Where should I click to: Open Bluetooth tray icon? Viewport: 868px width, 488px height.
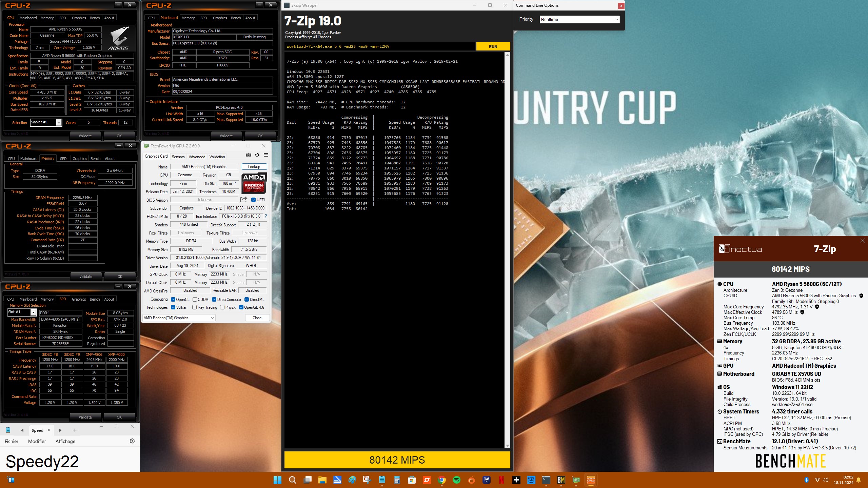[x=807, y=480]
